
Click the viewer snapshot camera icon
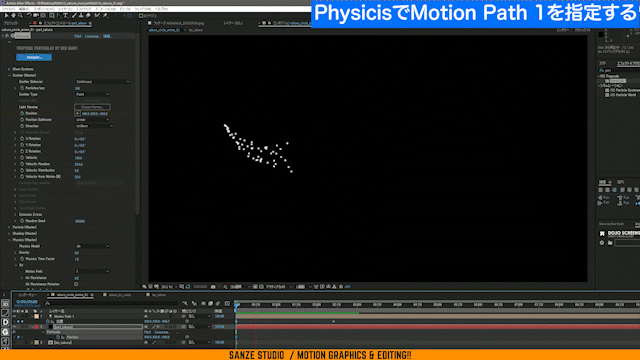pos(213,287)
